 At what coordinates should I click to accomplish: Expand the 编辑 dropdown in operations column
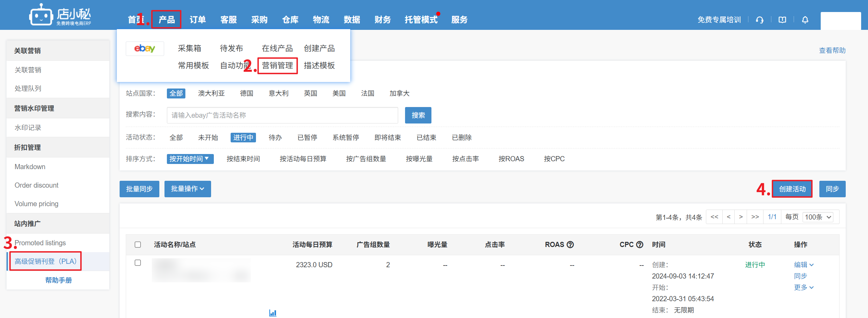coord(804,264)
